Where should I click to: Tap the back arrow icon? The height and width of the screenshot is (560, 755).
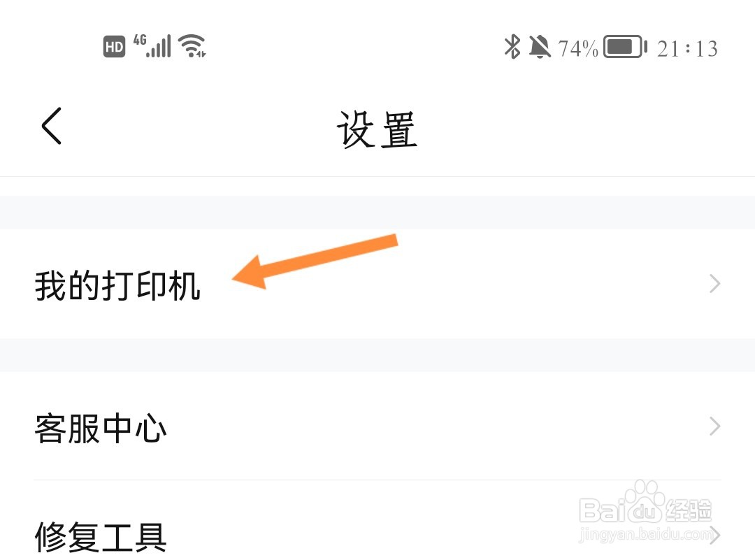point(52,126)
